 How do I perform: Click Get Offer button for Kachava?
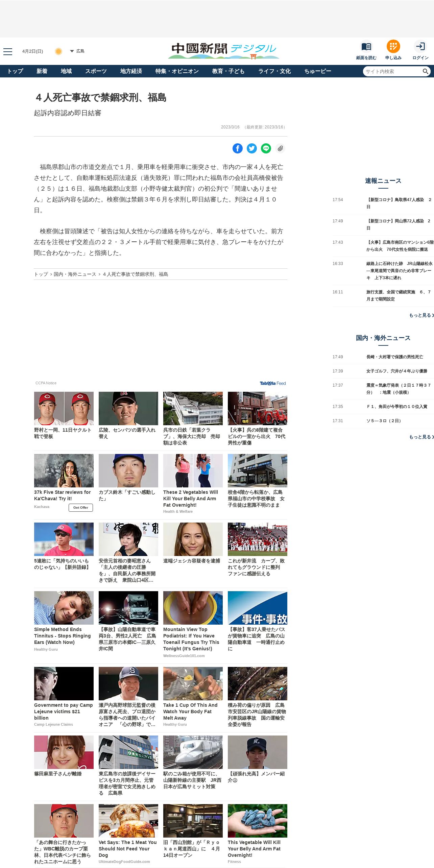81,507
